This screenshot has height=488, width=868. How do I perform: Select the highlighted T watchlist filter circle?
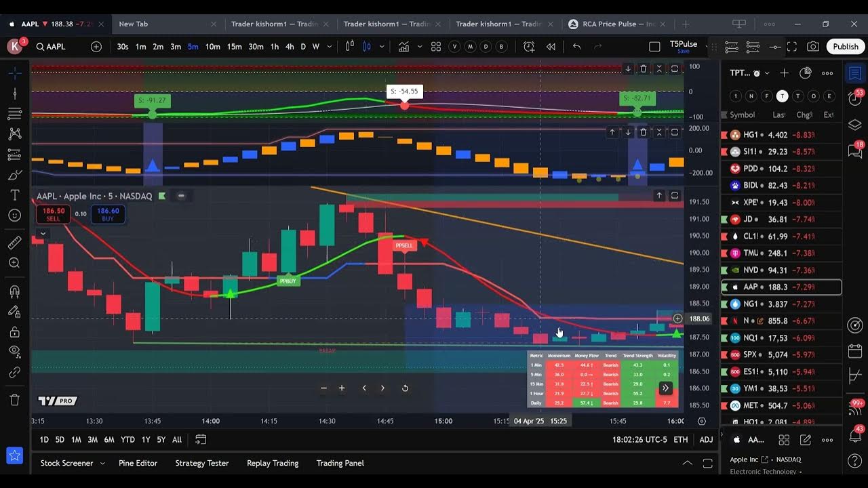tap(783, 96)
